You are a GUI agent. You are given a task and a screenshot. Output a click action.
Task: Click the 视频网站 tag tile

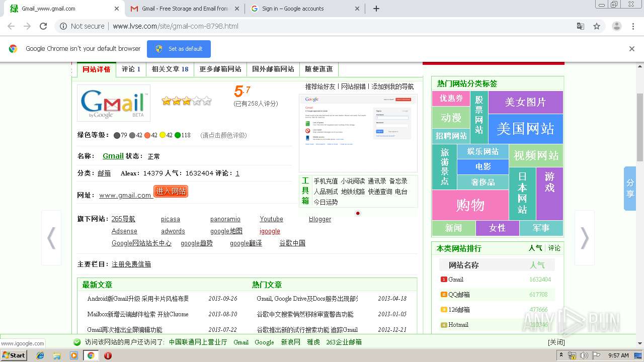click(x=536, y=155)
